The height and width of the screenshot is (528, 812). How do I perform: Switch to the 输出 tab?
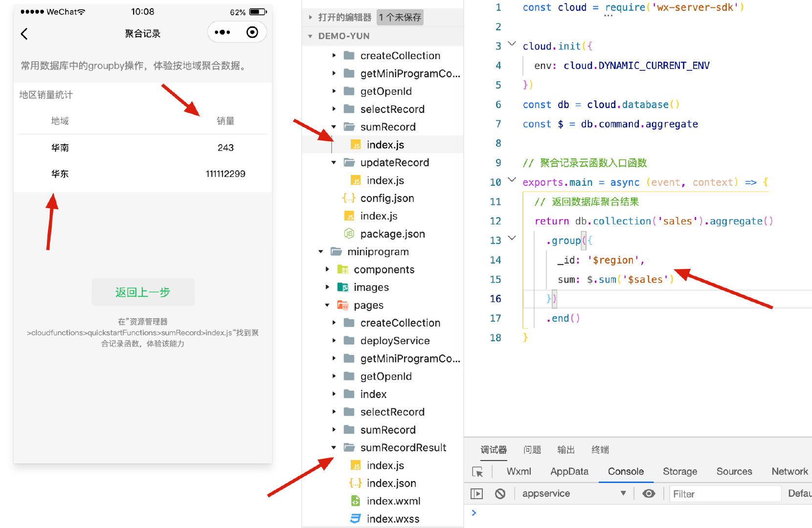[x=566, y=450]
